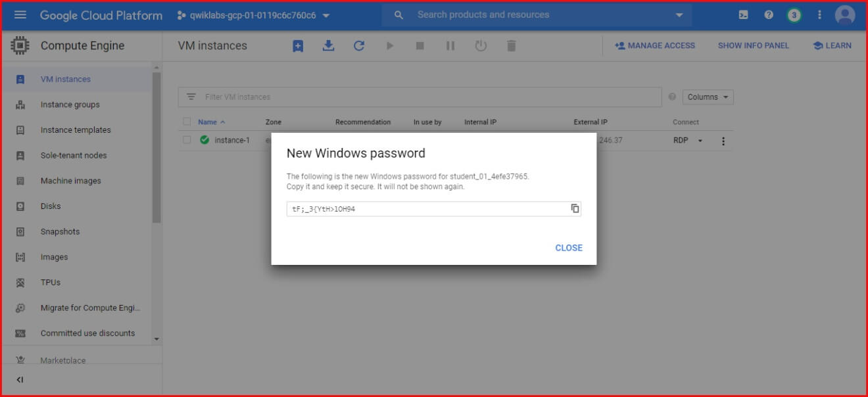The height and width of the screenshot is (397, 868).
Task: Open the notifications badge showing 3
Action: pyautogui.click(x=794, y=14)
